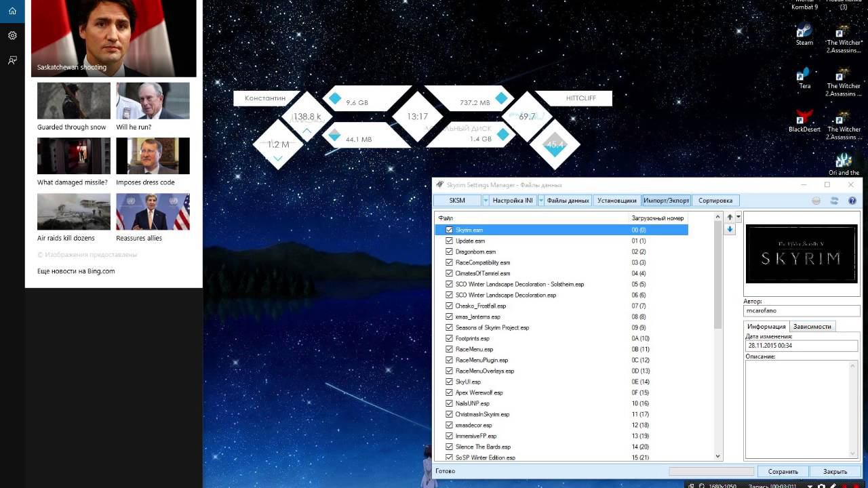Uncheck the Update.esm checkbox

[449, 241]
